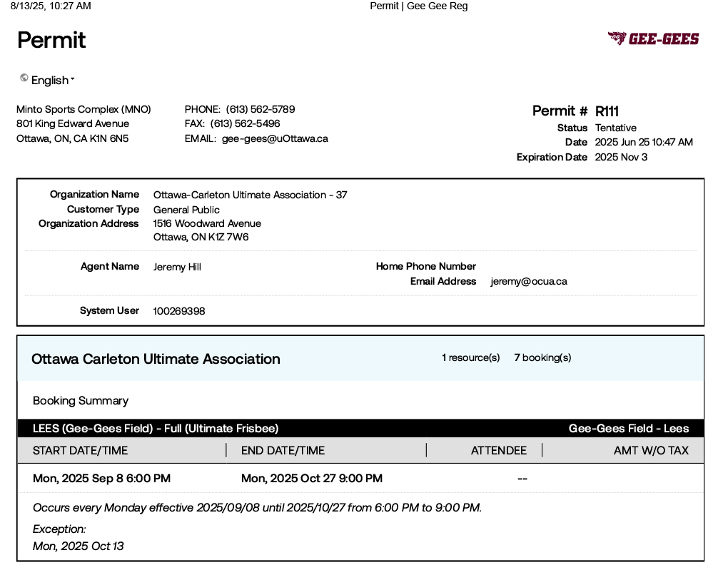728x565 pixels.
Task: Click Gee-Gees Field - Lees facility label
Action: [629, 428]
